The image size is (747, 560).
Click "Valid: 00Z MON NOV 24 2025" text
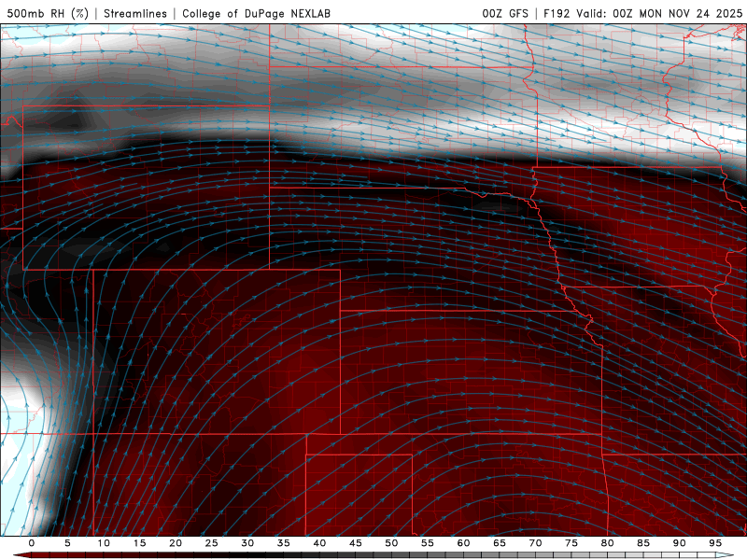[x=659, y=13]
